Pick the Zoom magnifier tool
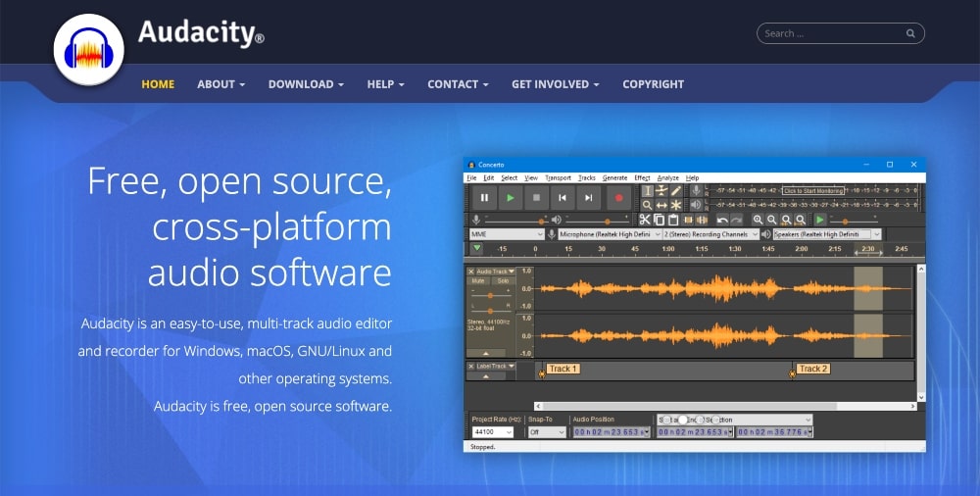 [648, 205]
